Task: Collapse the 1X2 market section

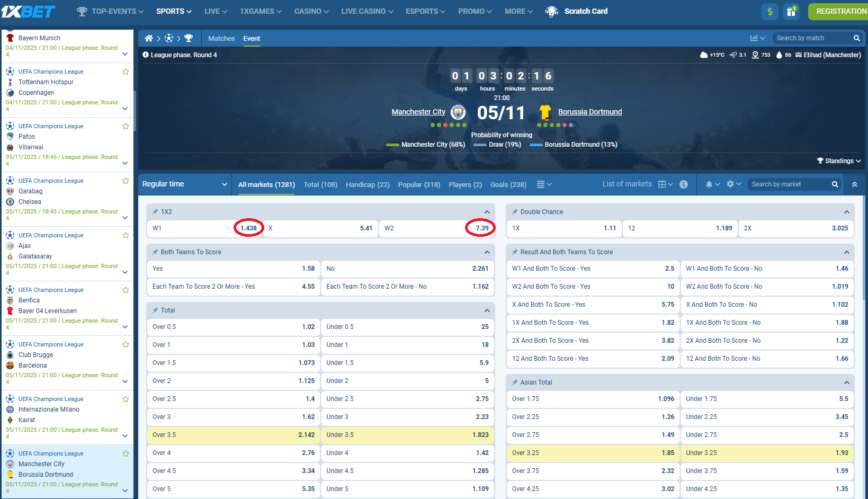Action: coord(487,211)
